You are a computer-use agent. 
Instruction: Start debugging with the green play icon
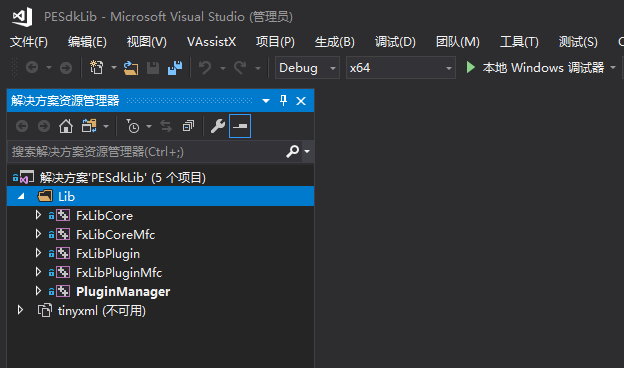(x=470, y=67)
